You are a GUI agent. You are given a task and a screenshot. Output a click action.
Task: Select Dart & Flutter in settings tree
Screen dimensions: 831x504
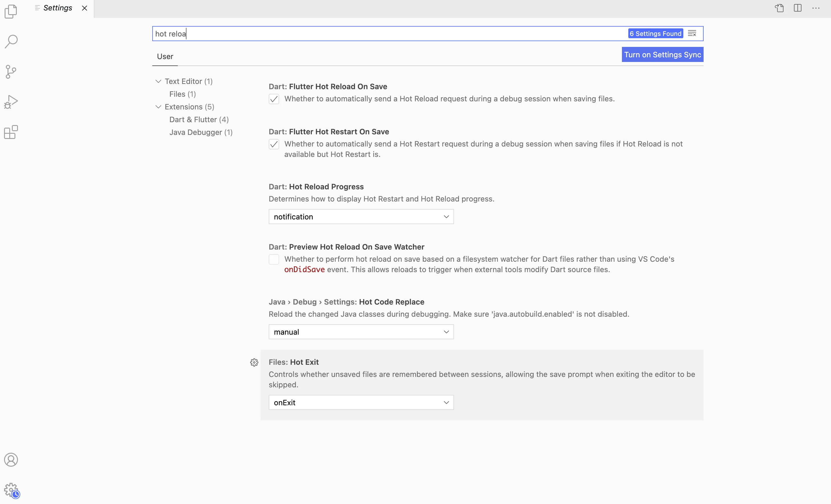point(199,120)
